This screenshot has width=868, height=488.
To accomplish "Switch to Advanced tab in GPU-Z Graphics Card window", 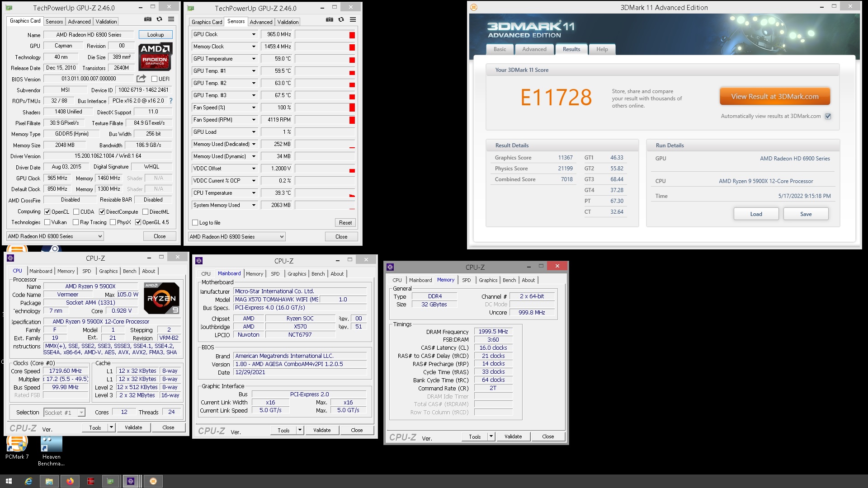I will point(79,22).
